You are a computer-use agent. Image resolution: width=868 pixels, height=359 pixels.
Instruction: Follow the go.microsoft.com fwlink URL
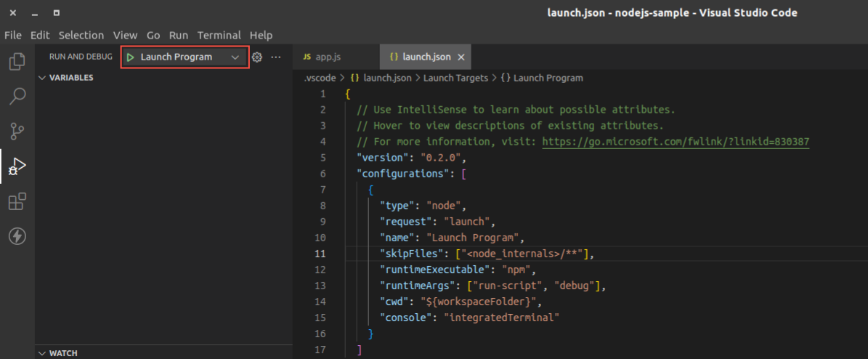676,142
